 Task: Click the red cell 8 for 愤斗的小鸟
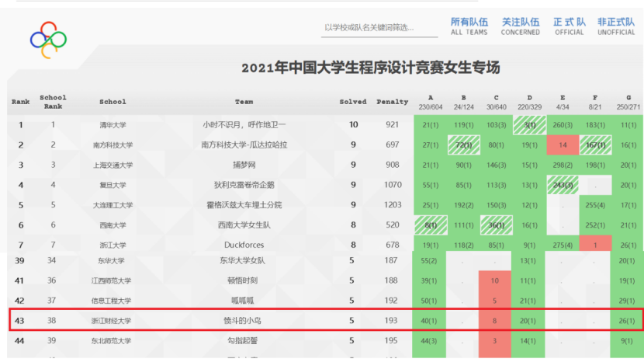[x=495, y=320]
